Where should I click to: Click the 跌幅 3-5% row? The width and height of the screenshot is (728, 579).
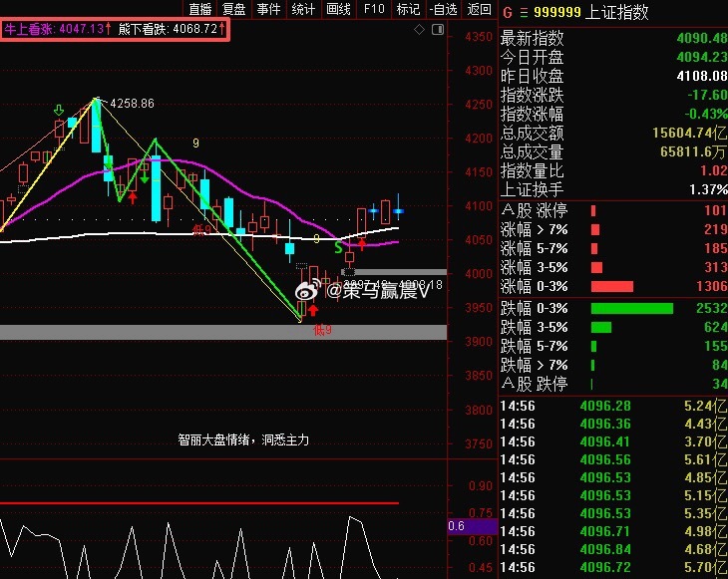click(x=613, y=328)
